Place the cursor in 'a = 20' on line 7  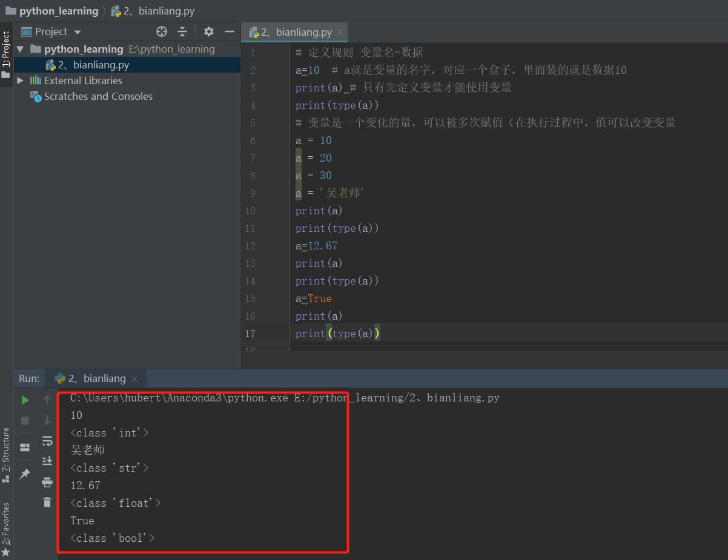(314, 158)
